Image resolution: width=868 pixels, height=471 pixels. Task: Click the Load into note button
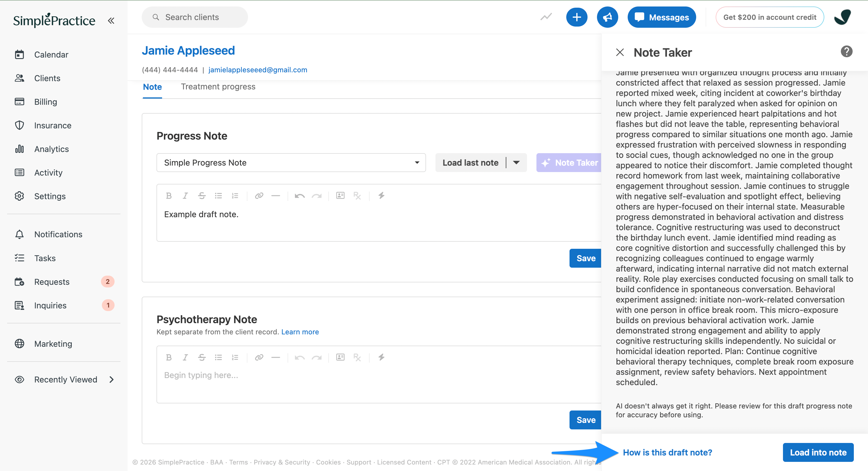[x=818, y=452]
